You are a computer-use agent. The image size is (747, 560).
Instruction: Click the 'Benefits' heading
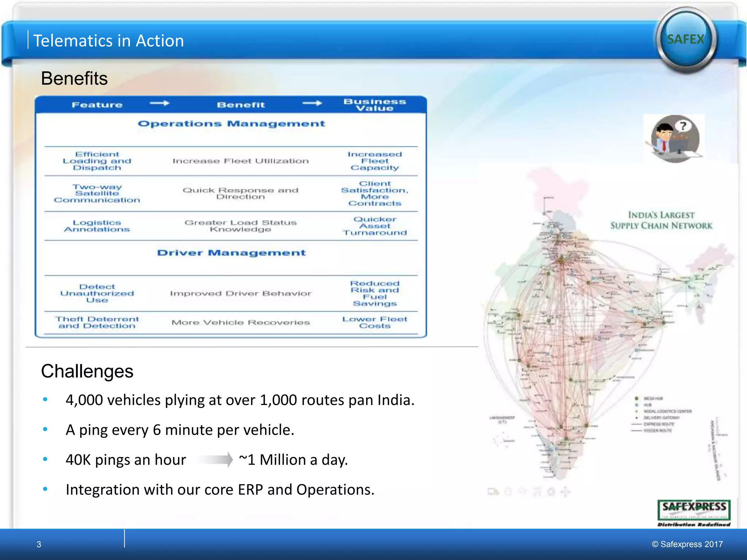click(x=74, y=78)
